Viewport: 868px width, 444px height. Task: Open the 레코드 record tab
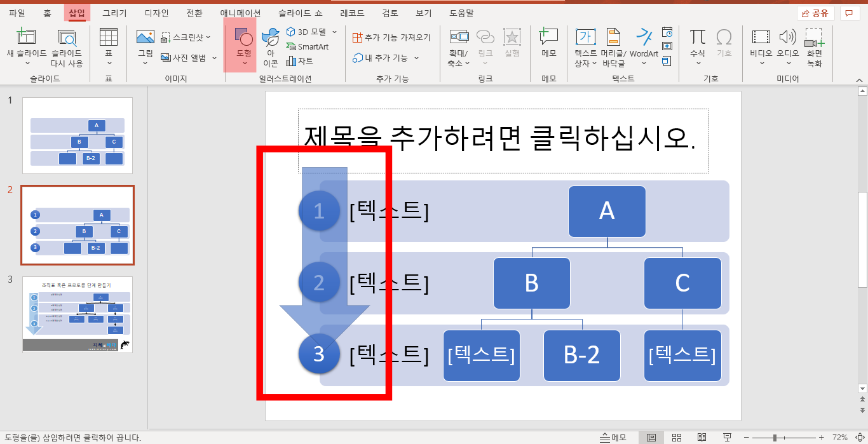point(353,13)
